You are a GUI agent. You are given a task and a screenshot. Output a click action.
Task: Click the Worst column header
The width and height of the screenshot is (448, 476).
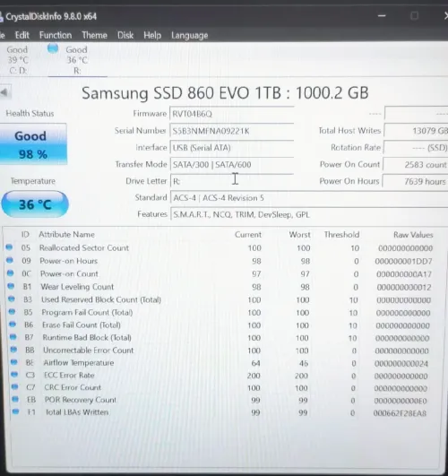tap(299, 235)
